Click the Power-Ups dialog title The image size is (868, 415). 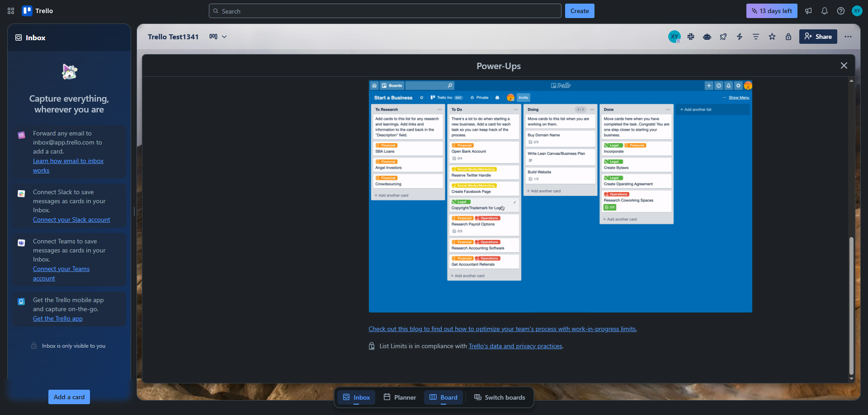tap(499, 66)
